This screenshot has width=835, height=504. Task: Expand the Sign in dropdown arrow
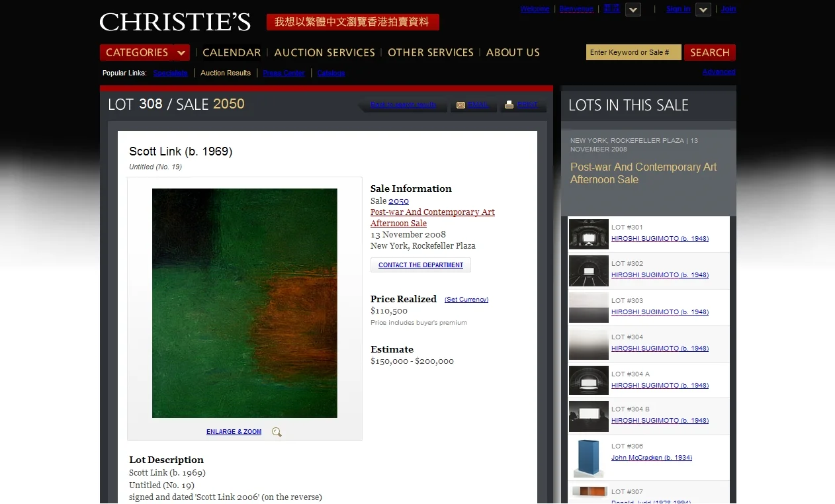[x=703, y=9]
